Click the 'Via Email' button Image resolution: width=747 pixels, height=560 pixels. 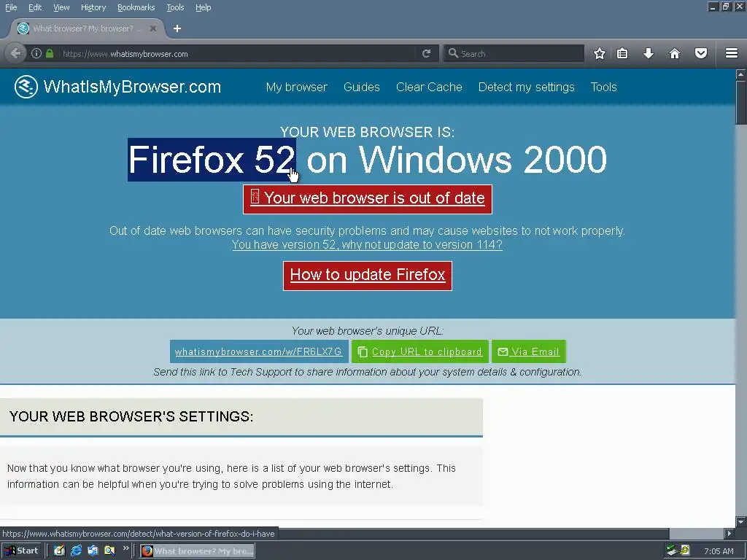click(x=529, y=351)
